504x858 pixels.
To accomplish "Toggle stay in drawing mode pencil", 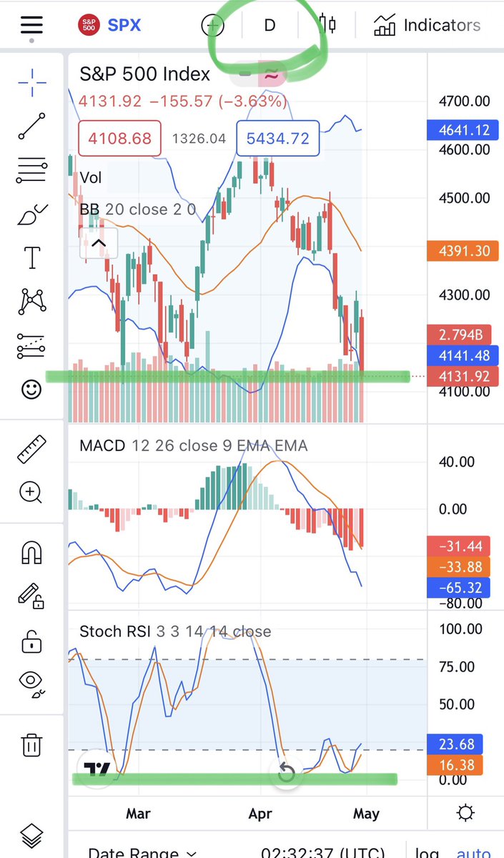I will click(31, 596).
